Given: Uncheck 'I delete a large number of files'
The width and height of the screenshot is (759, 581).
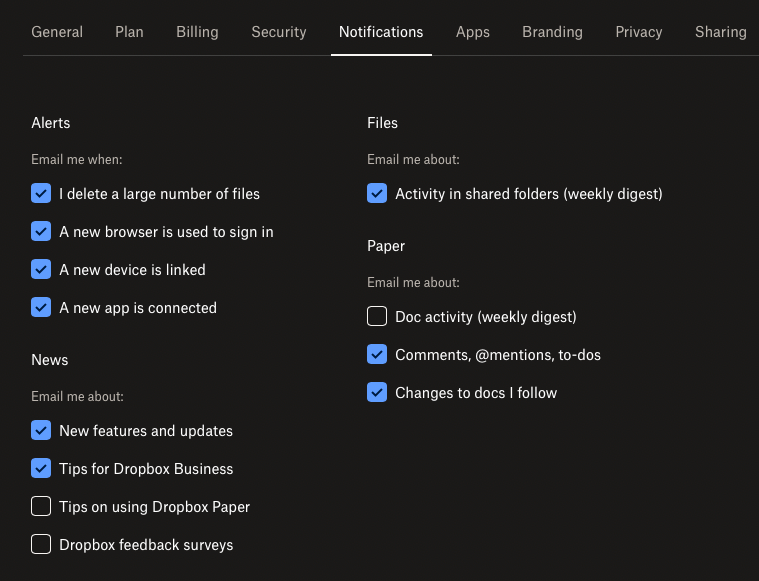Looking at the screenshot, I should click(x=41, y=194).
